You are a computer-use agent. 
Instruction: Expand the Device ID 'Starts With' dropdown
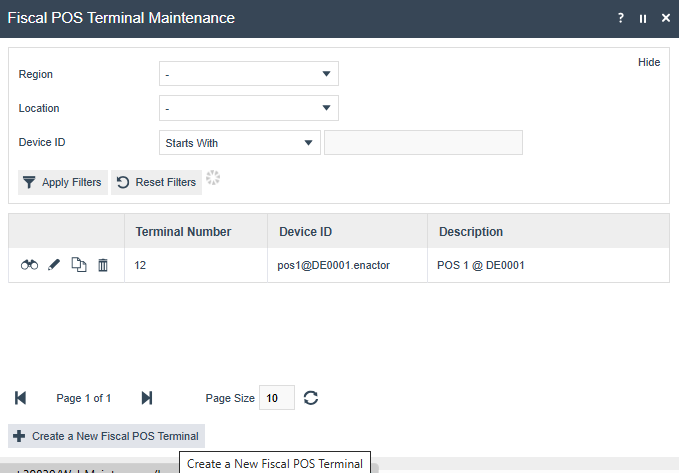239,143
